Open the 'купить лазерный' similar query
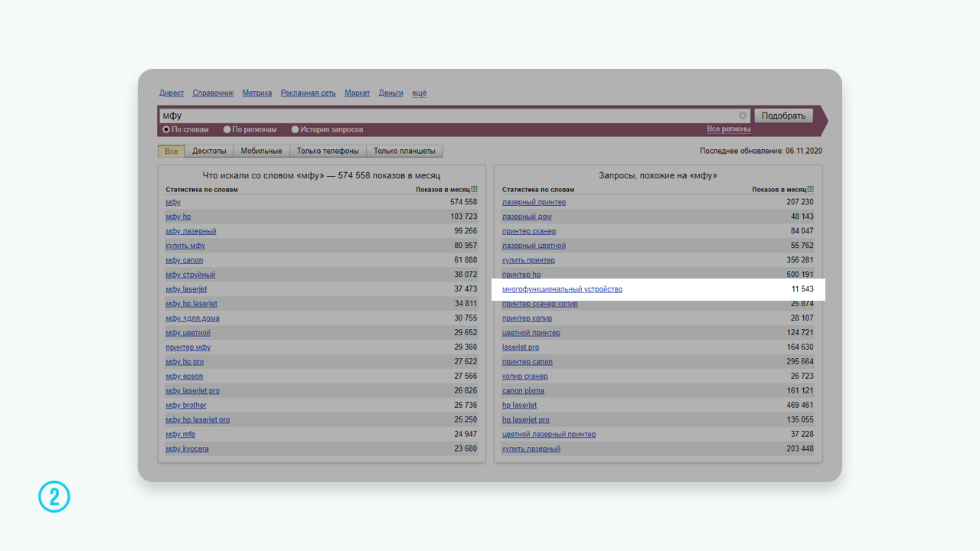The height and width of the screenshot is (551, 980). click(x=531, y=449)
